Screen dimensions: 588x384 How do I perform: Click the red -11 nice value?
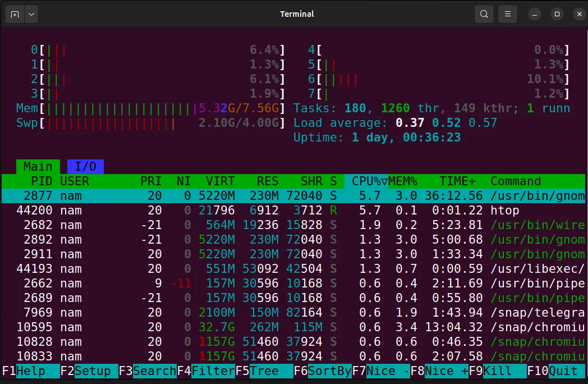point(180,284)
